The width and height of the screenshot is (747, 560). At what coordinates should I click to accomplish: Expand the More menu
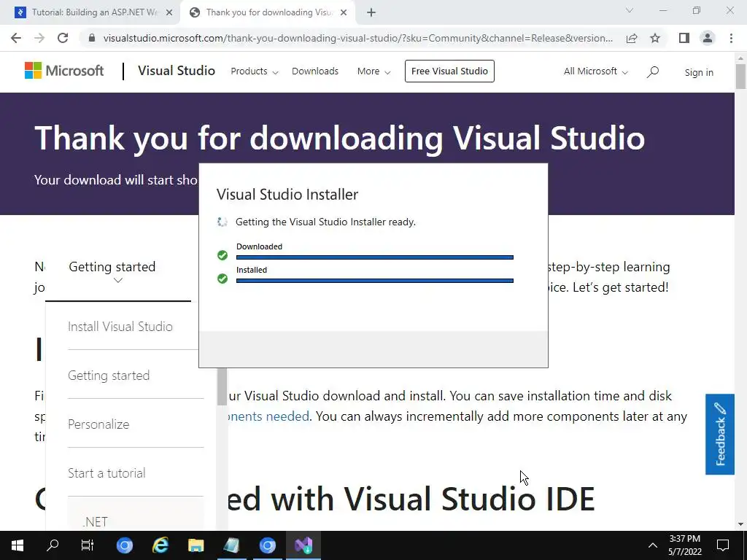point(373,71)
